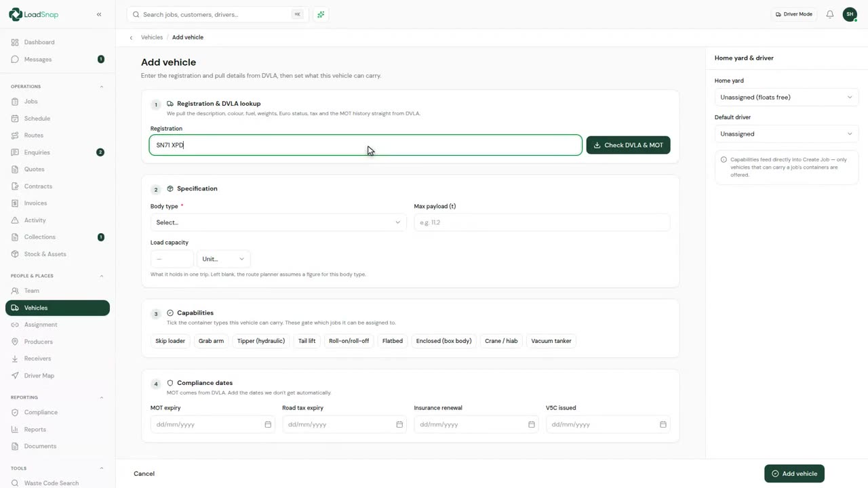Open Compliance in the sidebar
Viewport: 868px width, 488px height.
click(x=58, y=412)
